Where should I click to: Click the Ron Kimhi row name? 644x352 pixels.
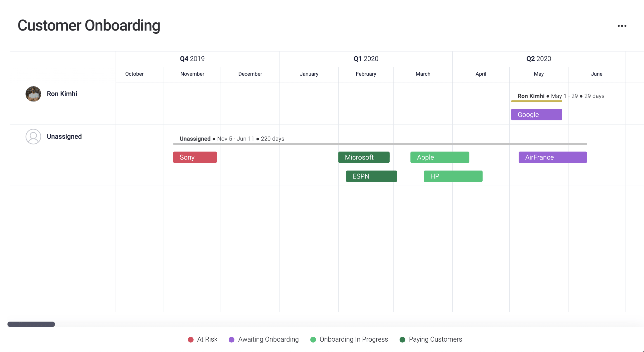coord(62,94)
